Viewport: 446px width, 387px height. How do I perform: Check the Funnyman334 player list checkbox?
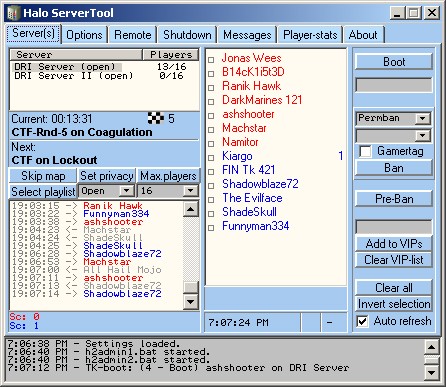[x=211, y=228]
